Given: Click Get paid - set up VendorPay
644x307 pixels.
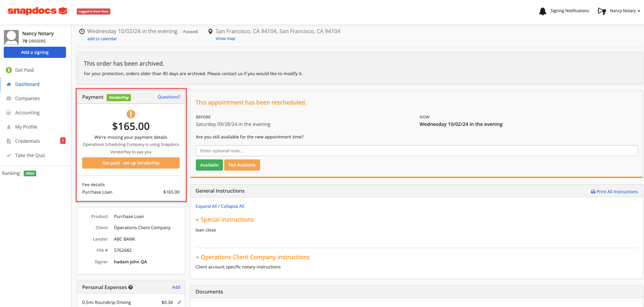Looking at the screenshot, I should tap(131, 163).
